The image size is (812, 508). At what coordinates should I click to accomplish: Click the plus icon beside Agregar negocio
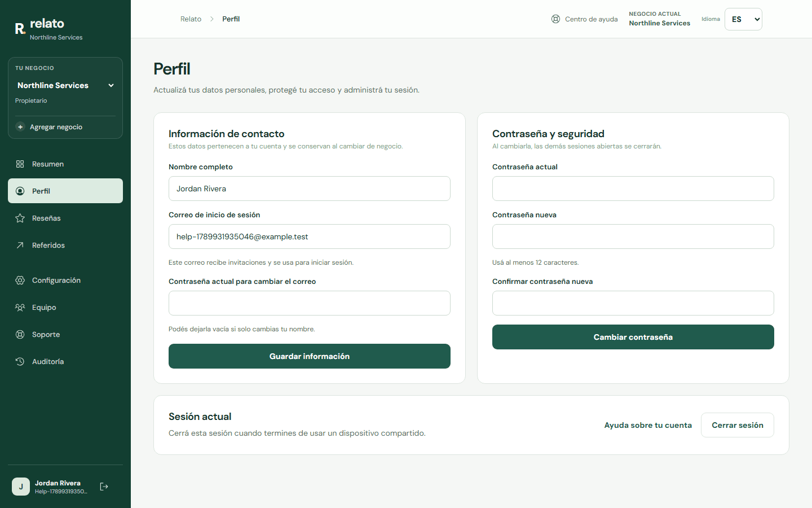tap(20, 127)
